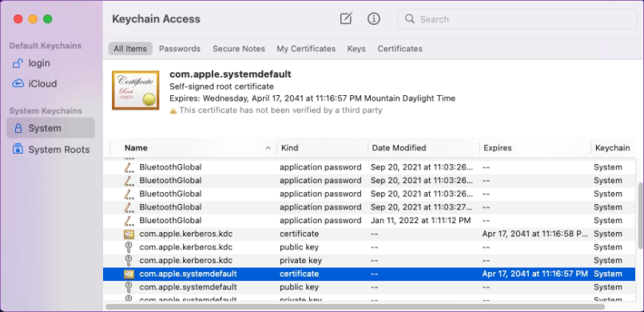
Task: Select the System keychain in the sidebar
Action: [x=50, y=128]
